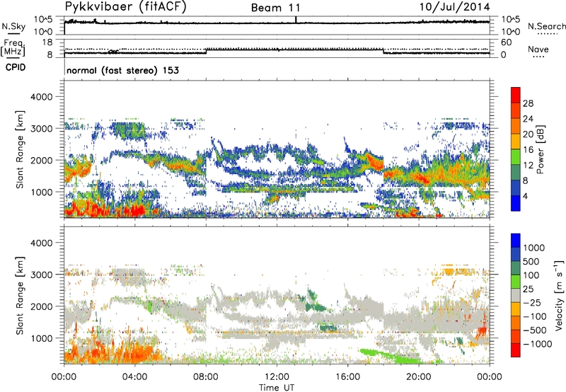This screenshot has width=566, height=392.
Task: Click the '12:00' time axis label
Action: [277, 377]
